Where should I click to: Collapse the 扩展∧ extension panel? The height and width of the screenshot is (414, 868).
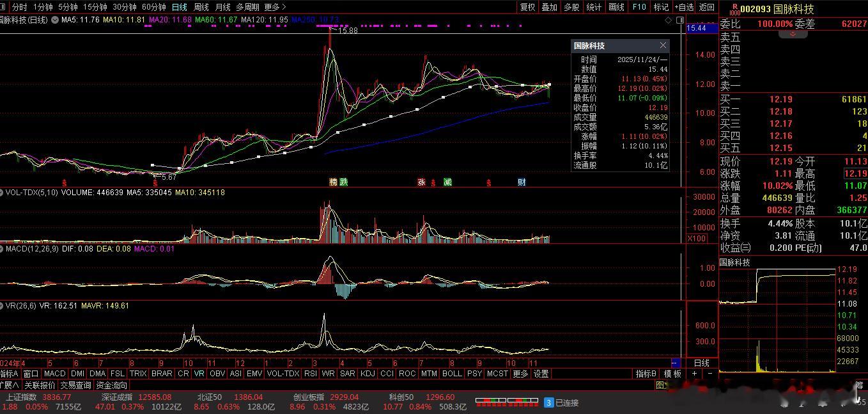click(10, 385)
